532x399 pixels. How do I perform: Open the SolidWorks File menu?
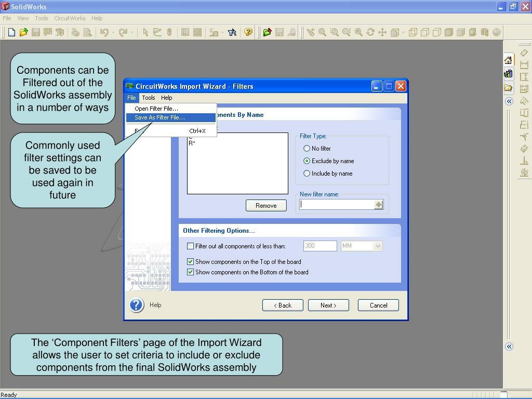tap(7, 18)
